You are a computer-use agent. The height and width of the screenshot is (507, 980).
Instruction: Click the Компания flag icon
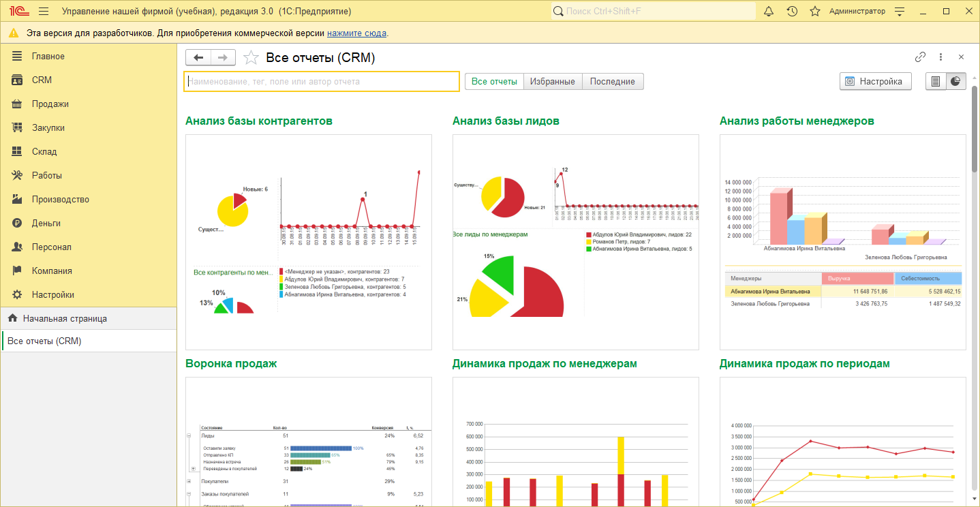coord(18,271)
